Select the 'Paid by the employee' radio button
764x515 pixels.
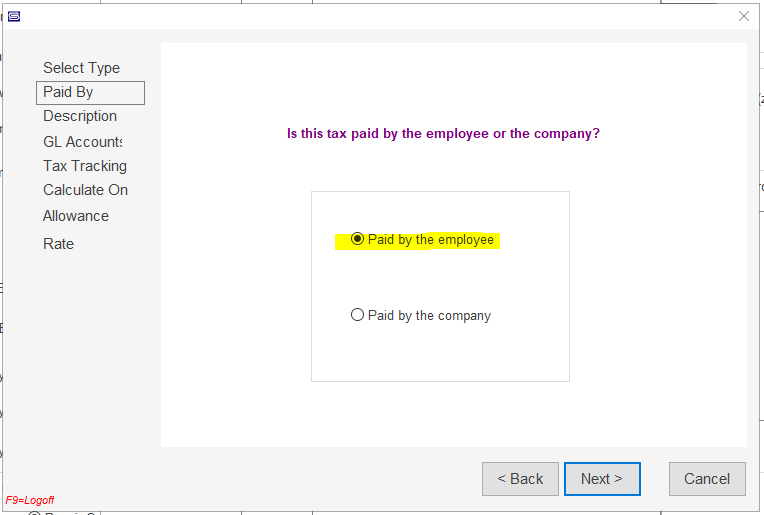pos(357,239)
